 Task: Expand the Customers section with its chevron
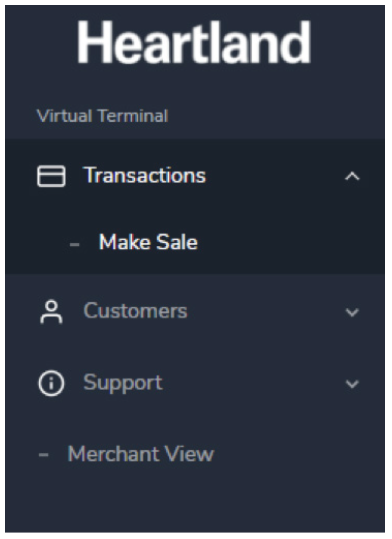point(352,313)
